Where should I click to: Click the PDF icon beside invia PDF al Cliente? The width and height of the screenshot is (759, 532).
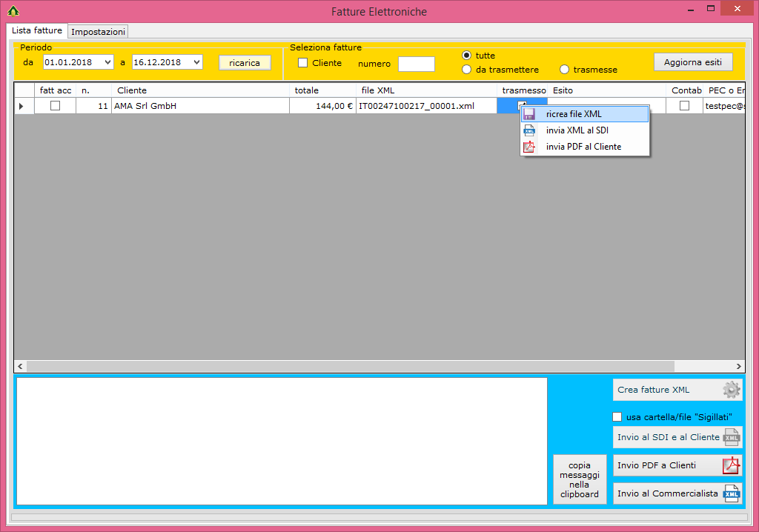(x=529, y=147)
